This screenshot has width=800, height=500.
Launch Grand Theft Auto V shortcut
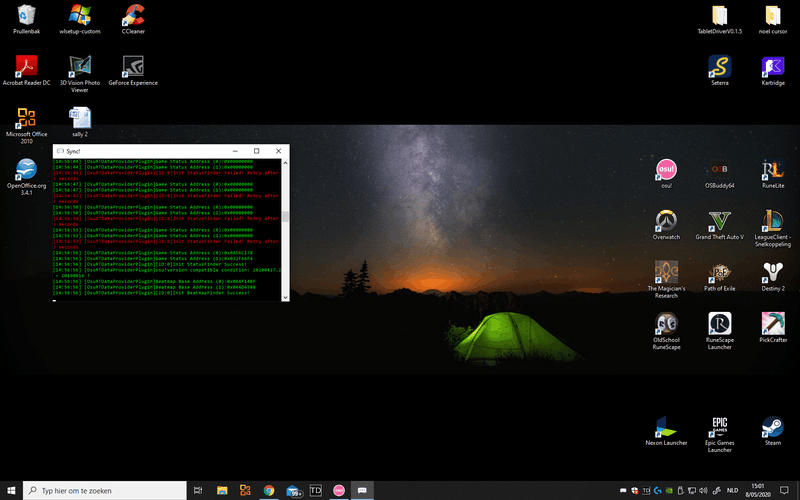click(719, 225)
